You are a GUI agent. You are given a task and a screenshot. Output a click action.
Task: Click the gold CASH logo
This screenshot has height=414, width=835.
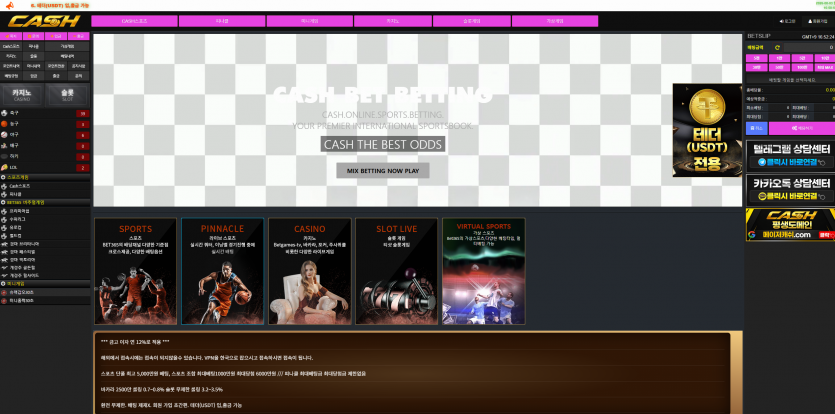(x=44, y=21)
